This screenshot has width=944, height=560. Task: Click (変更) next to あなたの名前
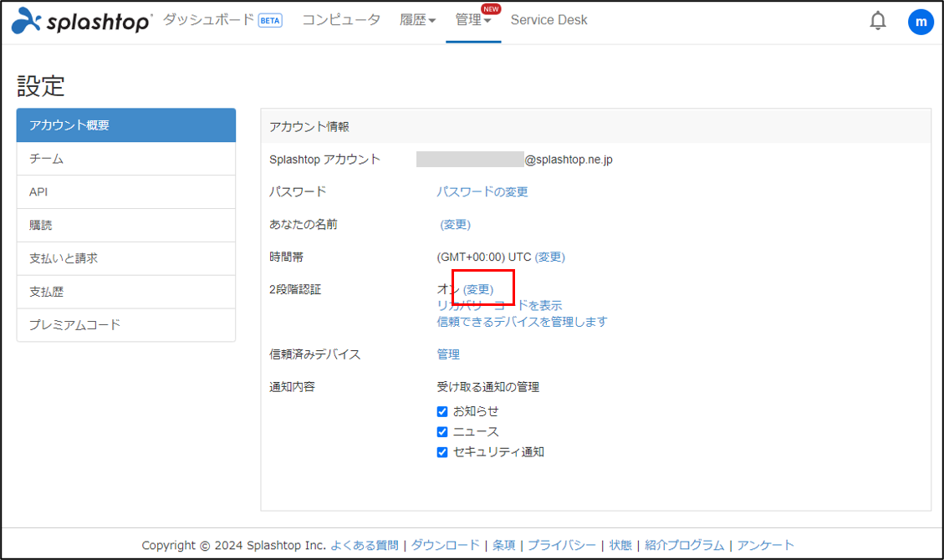pyautogui.click(x=455, y=224)
